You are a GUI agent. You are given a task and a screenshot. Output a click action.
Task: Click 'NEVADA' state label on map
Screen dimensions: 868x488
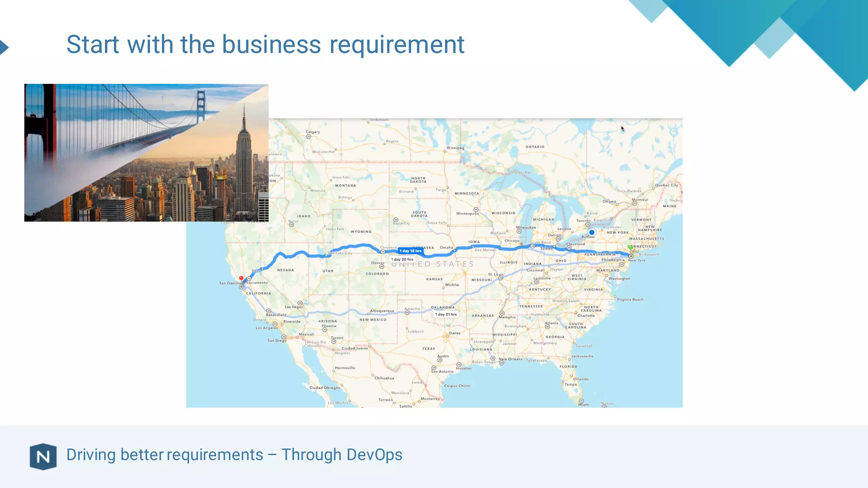pyautogui.click(x=286, y=270)
